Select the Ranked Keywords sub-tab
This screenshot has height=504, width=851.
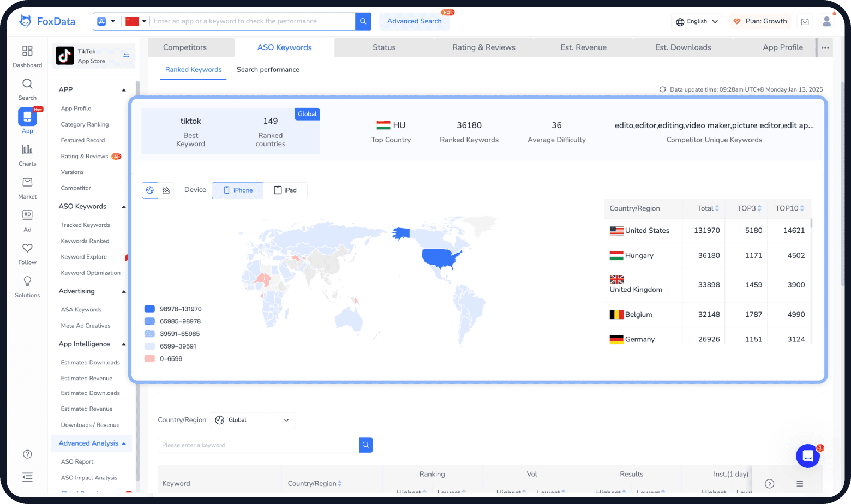[194, 70]
